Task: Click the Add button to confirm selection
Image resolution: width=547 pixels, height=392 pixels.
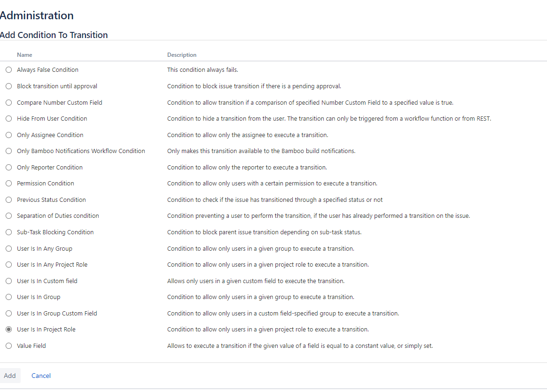Action: pos(10,376)
